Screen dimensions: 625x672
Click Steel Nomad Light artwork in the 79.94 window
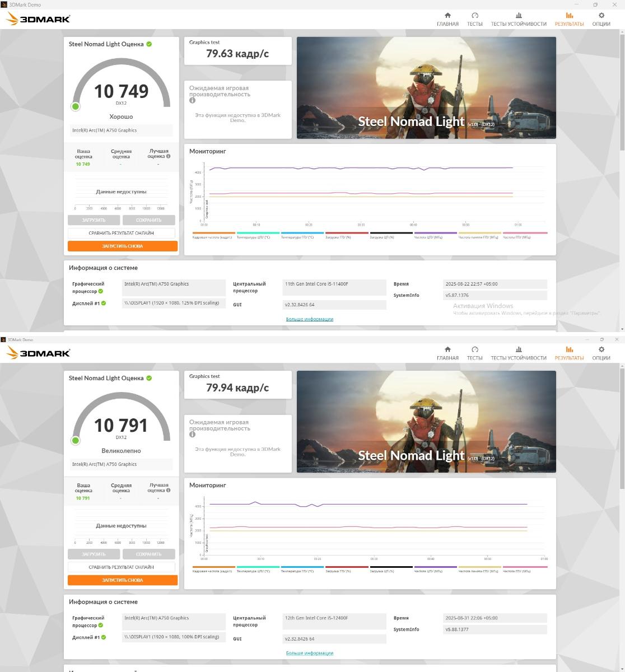pos(426,422)
